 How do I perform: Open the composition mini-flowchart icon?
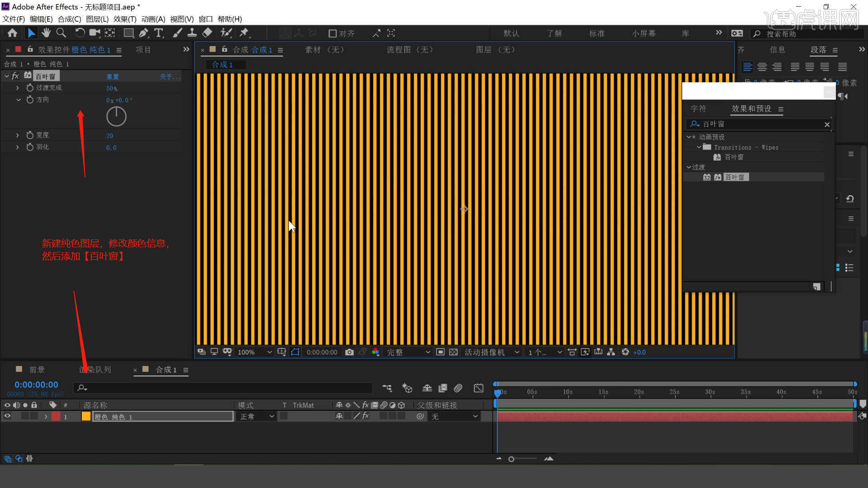[387, 388]
